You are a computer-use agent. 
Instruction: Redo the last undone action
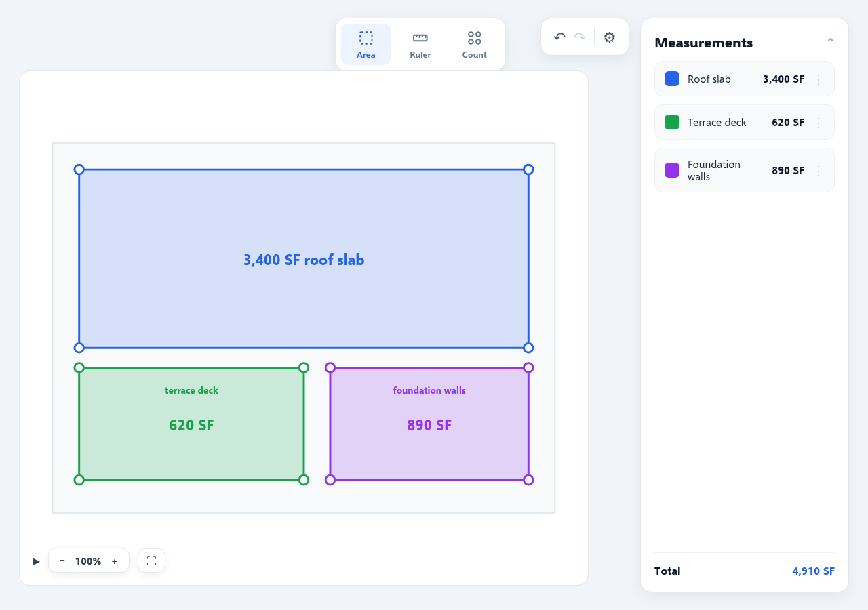[x=580, y=37]
